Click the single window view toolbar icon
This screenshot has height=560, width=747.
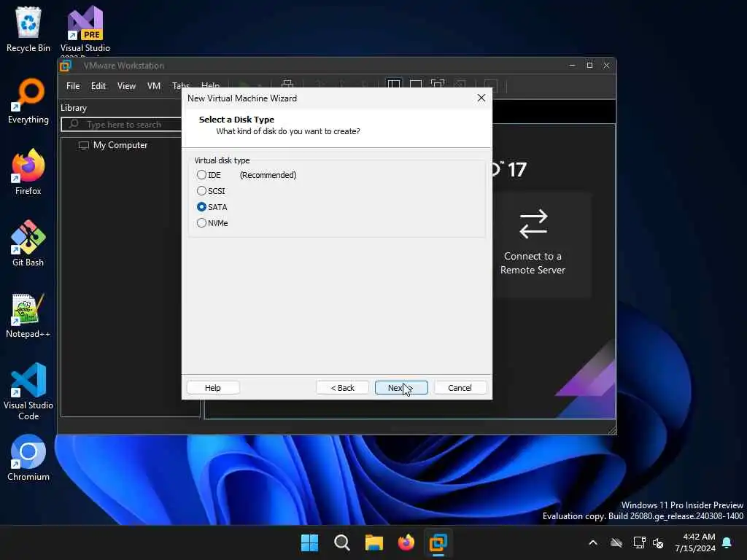point(415,85)
